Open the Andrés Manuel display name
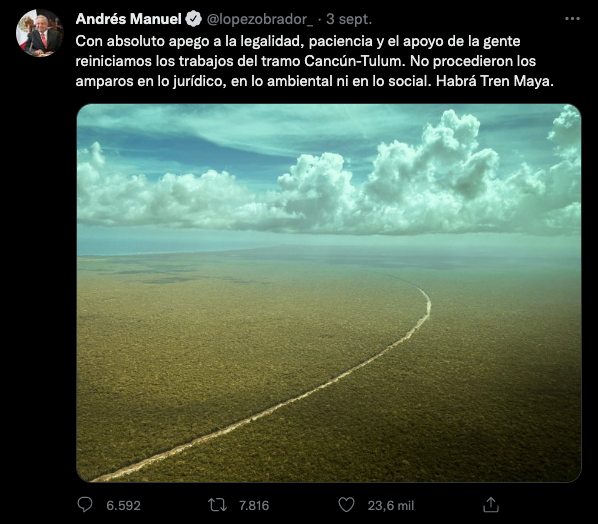Screen dimensions: 598x524 pos(129,19)
